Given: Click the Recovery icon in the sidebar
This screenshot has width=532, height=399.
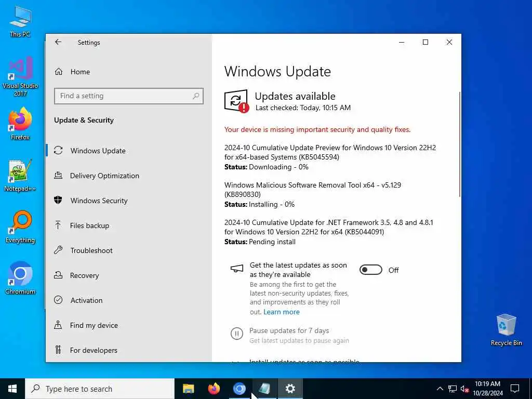Looking at the screenshot, I should tap(58, 275).
